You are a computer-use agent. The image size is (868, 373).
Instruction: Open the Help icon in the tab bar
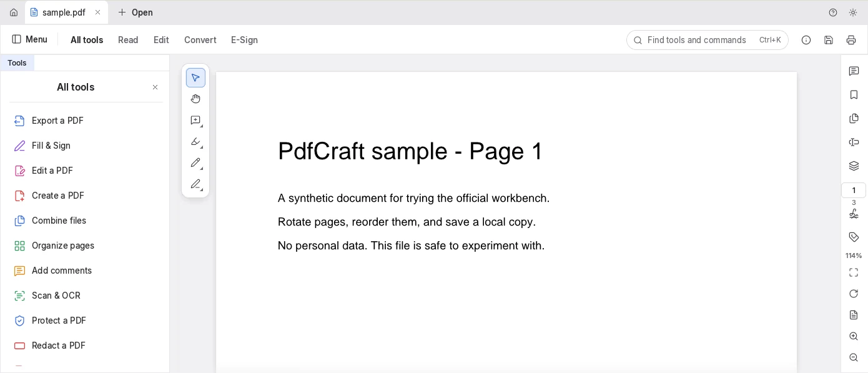(x=833, y=12)
